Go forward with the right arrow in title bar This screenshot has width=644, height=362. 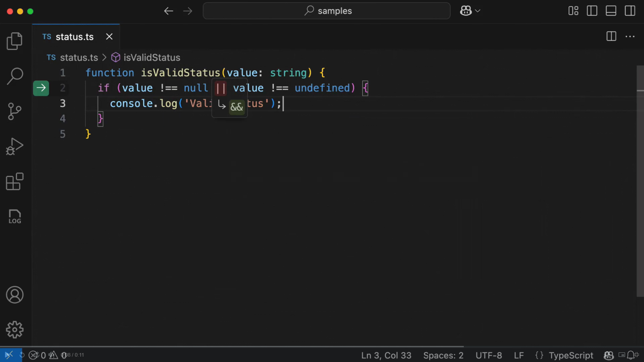tap(188, 11)
